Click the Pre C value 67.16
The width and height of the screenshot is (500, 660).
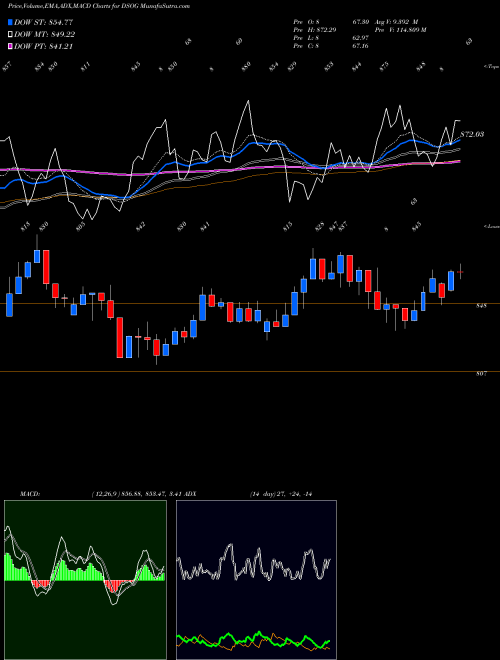tap(360, 46)
